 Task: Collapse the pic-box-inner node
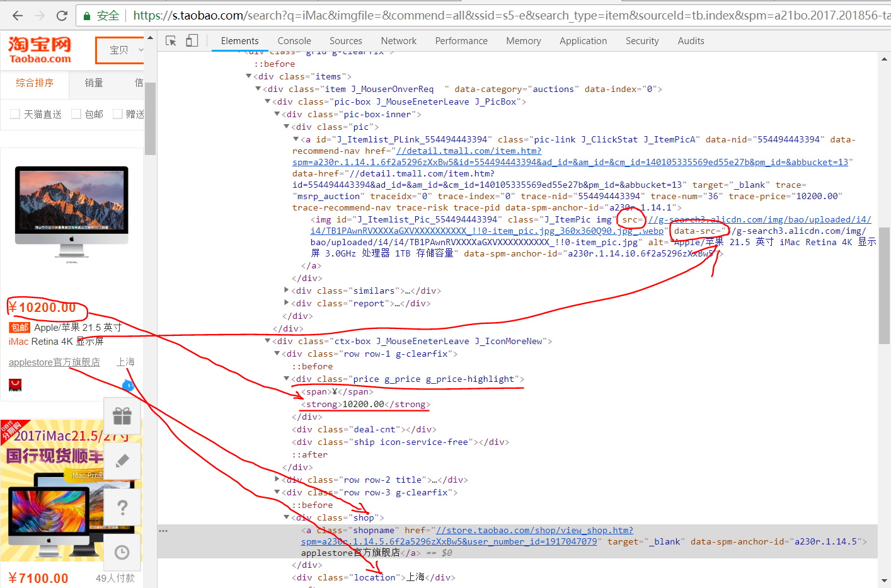click(277, 114)
